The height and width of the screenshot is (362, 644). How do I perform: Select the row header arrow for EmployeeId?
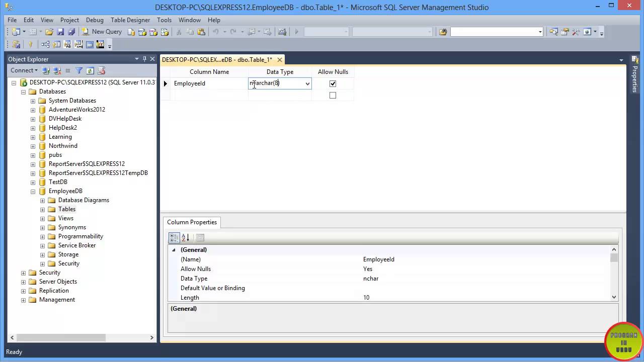pos(166,83)
